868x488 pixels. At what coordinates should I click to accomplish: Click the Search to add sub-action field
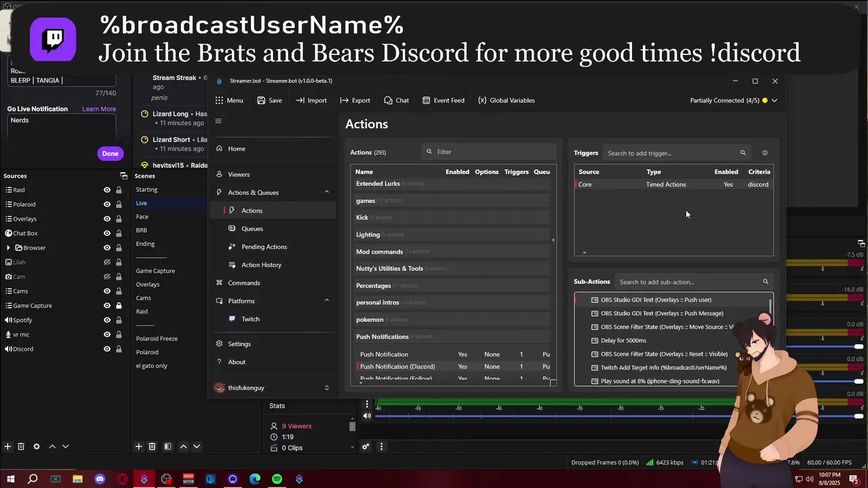(694, 282)
